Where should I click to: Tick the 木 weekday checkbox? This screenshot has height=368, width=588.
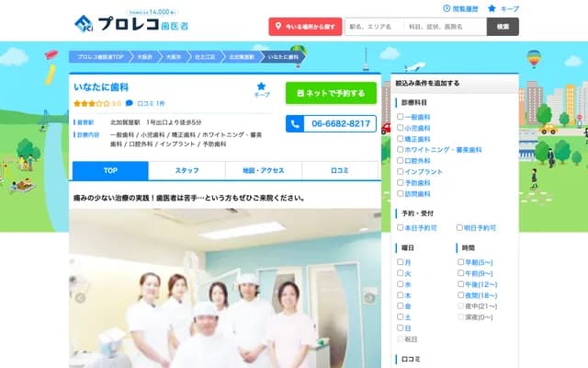[x=401, y=295]
